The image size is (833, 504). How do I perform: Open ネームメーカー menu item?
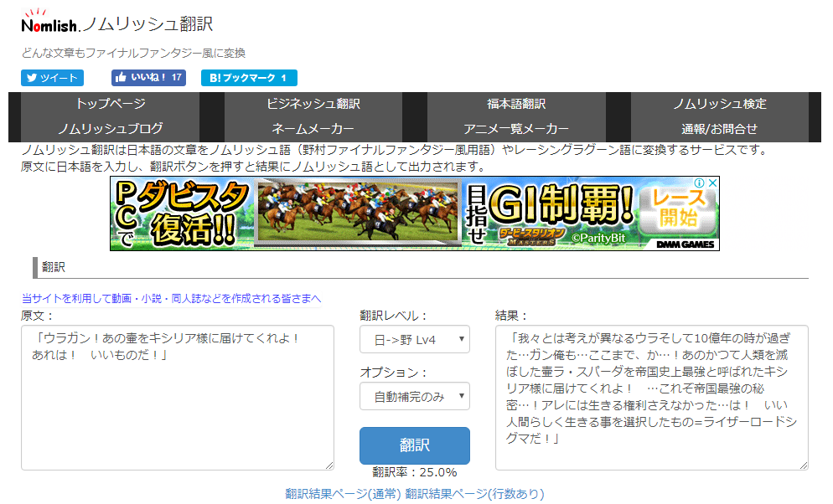(x=313, y=129)
